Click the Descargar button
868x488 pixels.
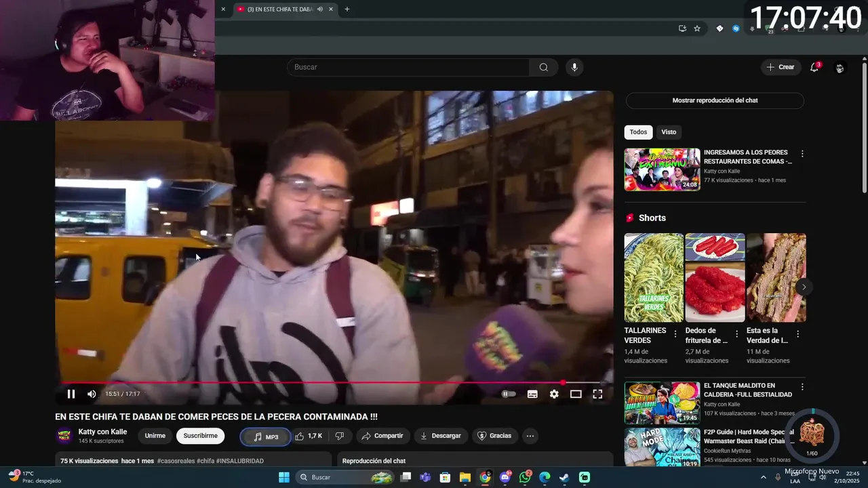(441, 436)
